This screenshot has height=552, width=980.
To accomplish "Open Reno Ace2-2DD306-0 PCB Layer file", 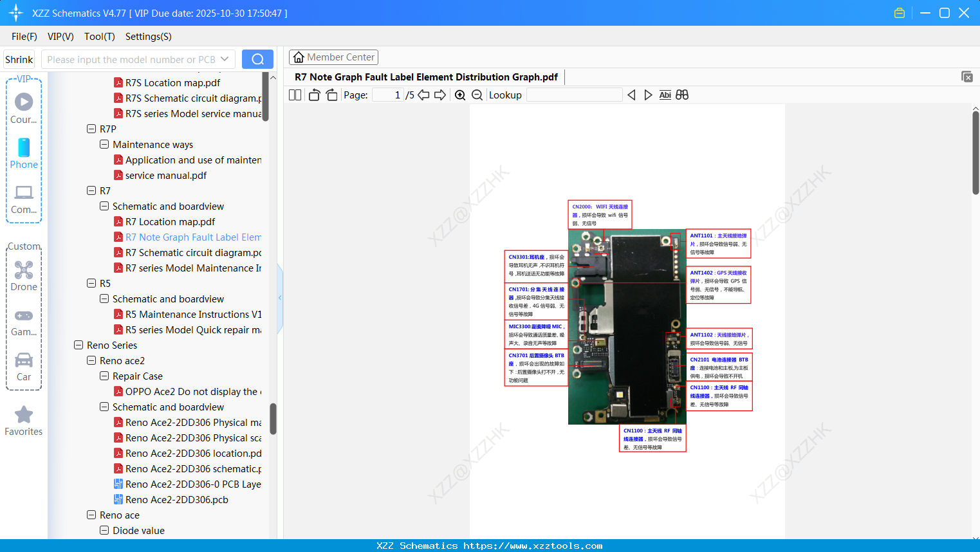I will 188,484.
